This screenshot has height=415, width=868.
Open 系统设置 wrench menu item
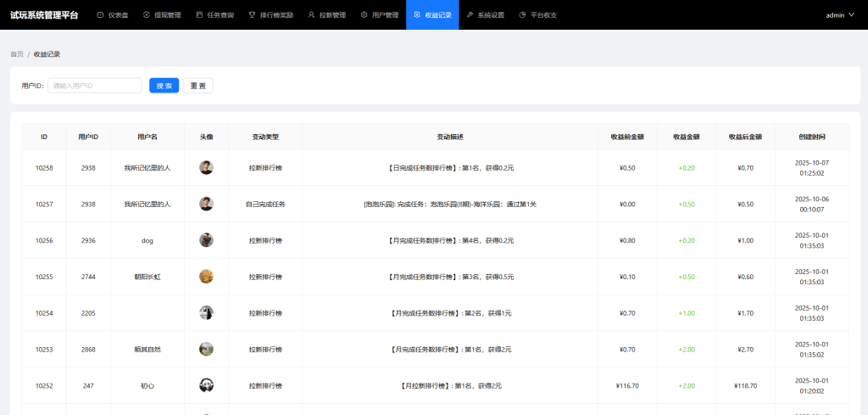click(x=485, y=15)
